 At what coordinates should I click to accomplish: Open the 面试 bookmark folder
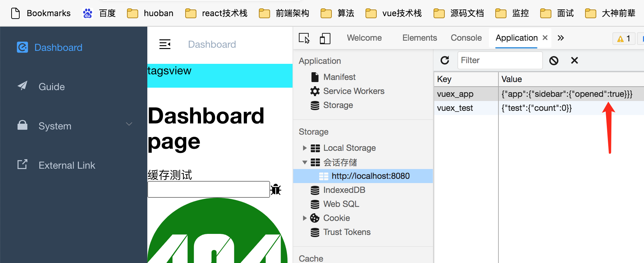pos(557,13)
